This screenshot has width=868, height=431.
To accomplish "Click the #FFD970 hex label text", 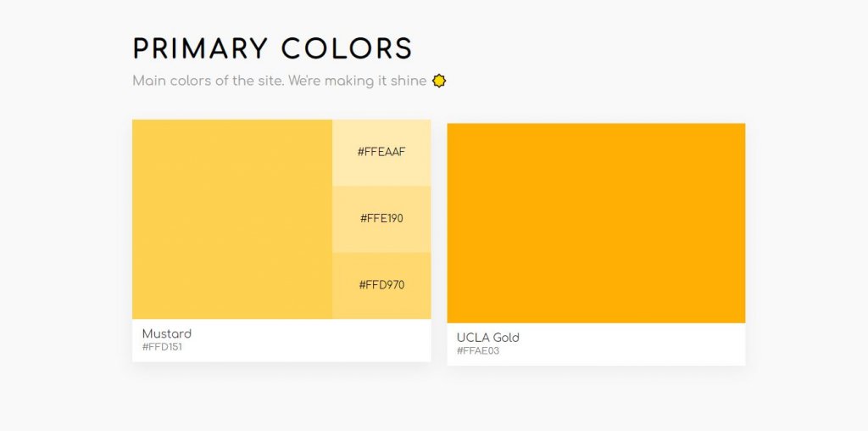I will click(381, 285).
